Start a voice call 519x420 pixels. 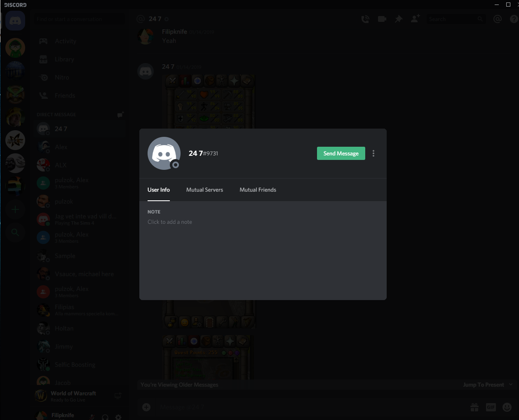pyautogui.click(x=365, y=19)
